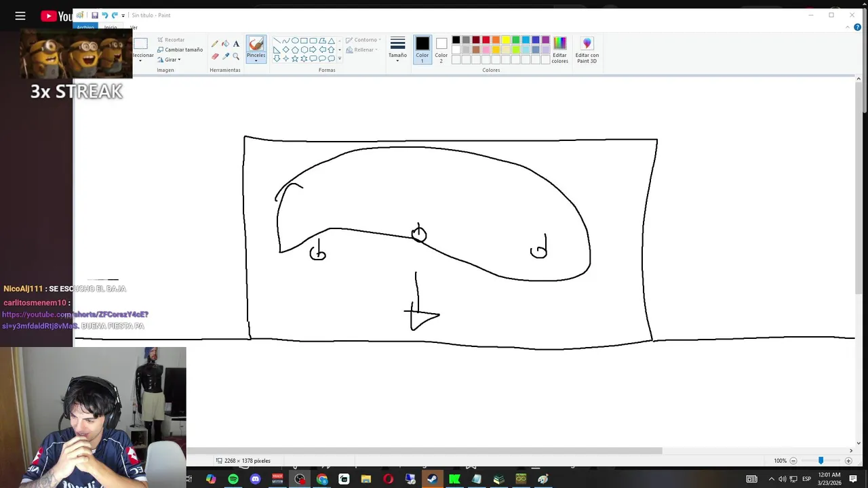Image resolution: width=868 pixels, height=488 pixels.
Task: Select the Magnifier tool
Action: (x=236, y=56)
